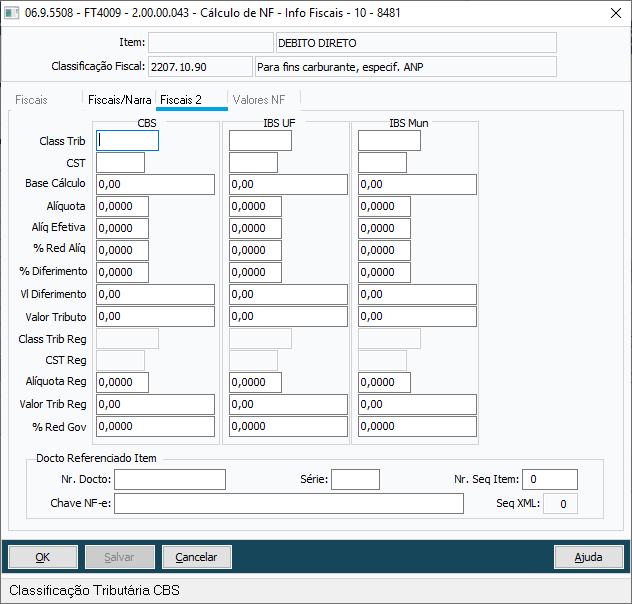Click the IBS UF Alíquota field
Viewport: 632px width, 604px height.
(256, 206)
